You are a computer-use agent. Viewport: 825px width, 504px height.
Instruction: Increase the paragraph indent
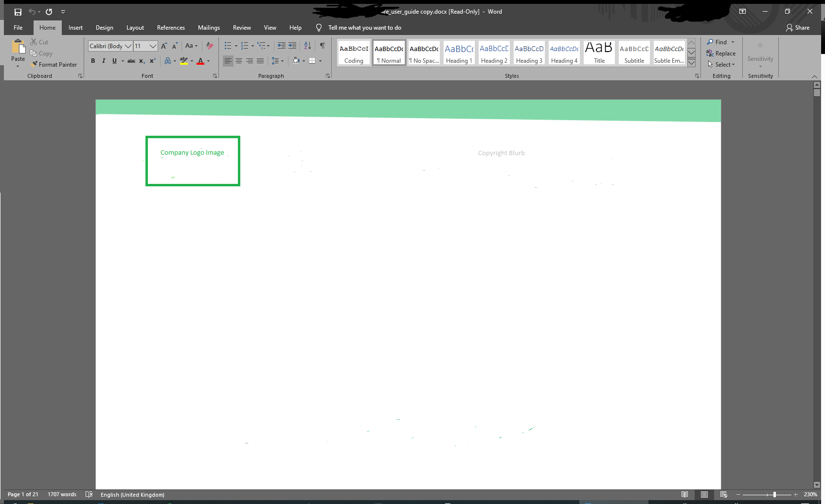(292, 46)
